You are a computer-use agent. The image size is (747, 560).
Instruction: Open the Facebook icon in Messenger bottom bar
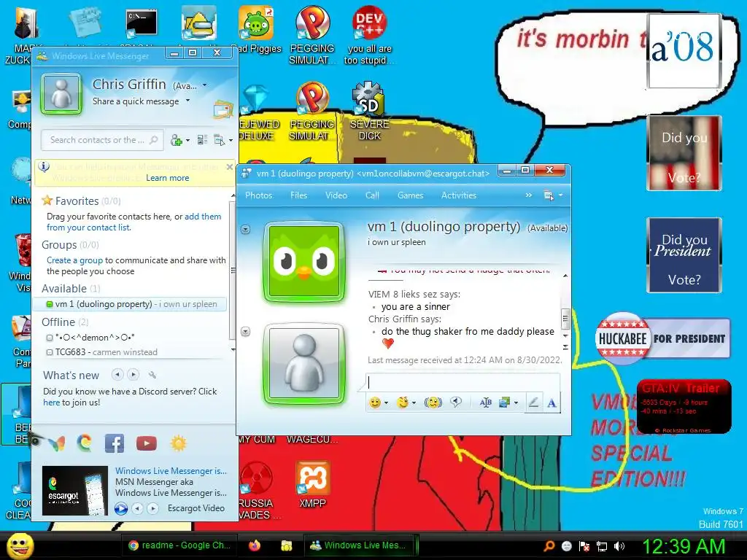coord(115,443)
